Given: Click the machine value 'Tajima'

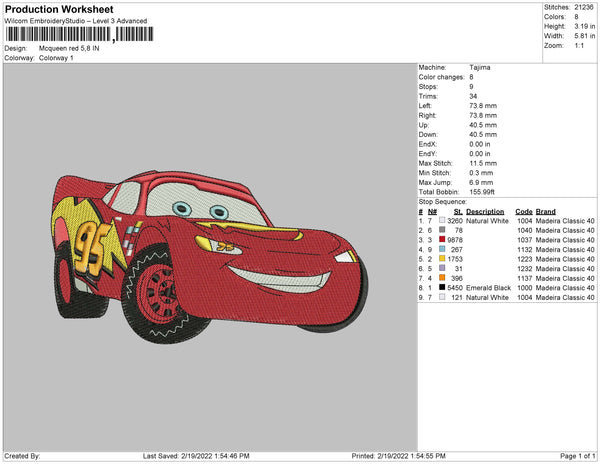Looking at the screenshot, I should (x=480, y=67).
